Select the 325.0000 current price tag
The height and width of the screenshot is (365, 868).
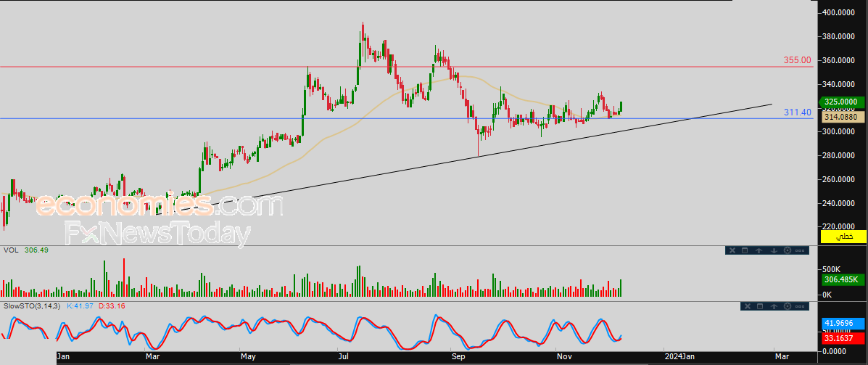click(843, 102)
